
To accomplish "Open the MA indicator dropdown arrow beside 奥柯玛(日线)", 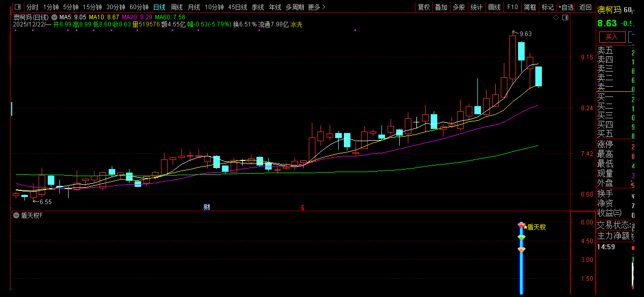I will point(54,17).
